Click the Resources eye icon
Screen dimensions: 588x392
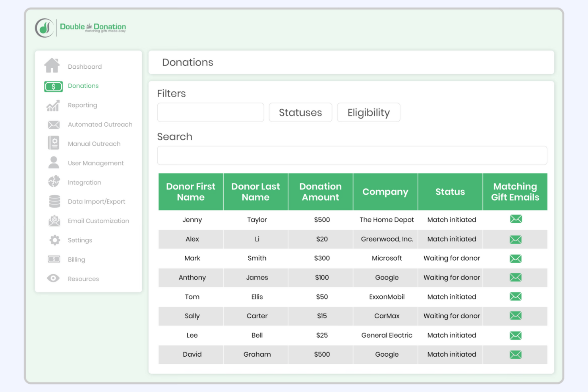coord(53,278)
